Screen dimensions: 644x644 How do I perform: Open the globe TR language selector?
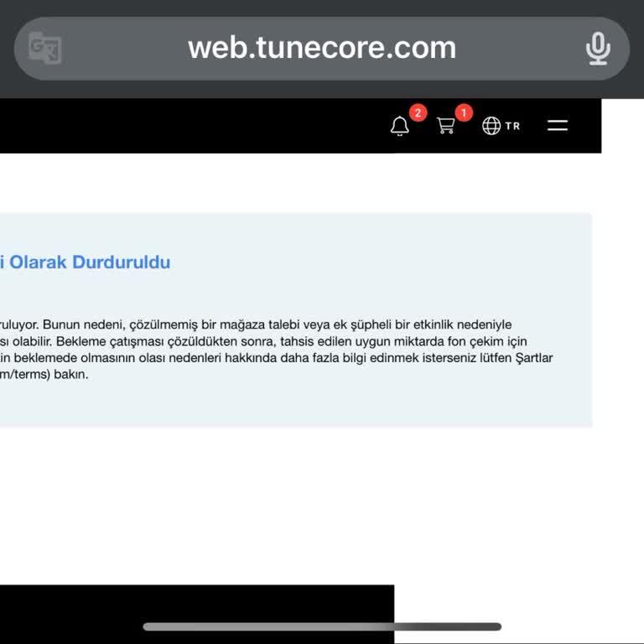pos(501,126)
